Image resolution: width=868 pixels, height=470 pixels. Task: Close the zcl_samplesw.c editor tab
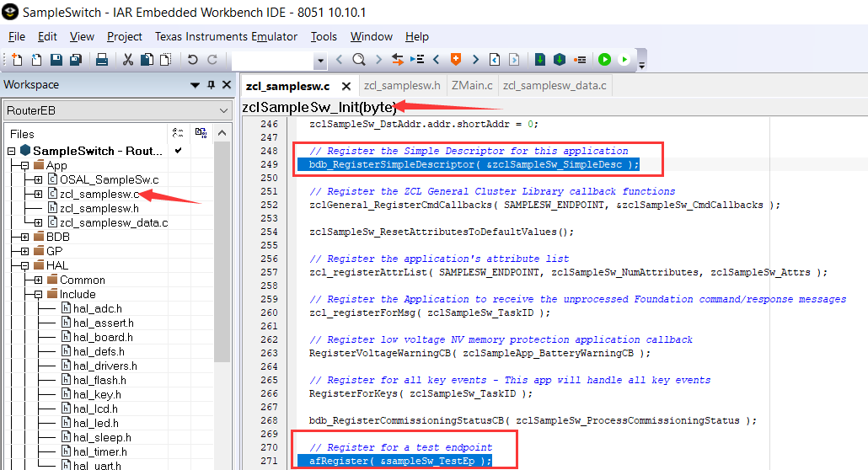point(346,86)
